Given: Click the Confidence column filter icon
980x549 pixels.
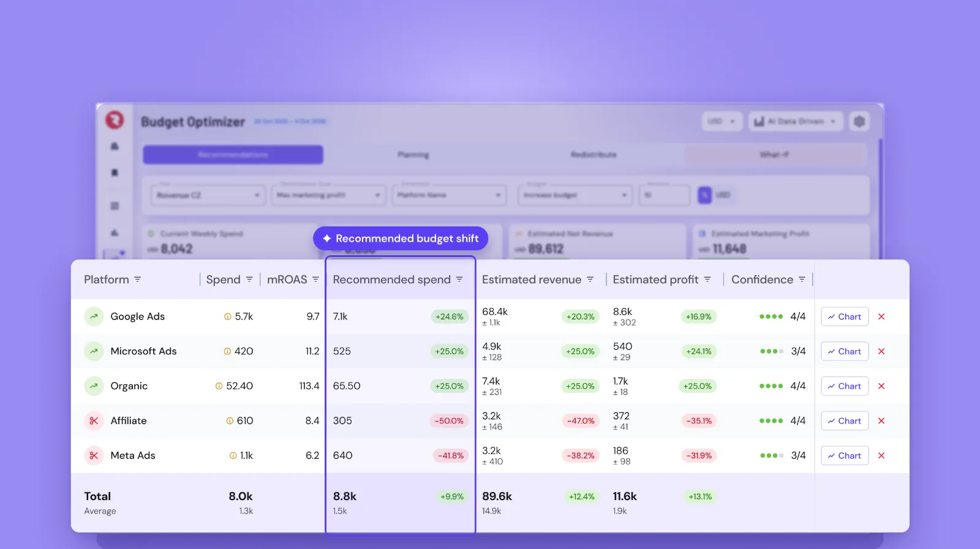Looking at the screenshot, I should [x=802, y=279].
